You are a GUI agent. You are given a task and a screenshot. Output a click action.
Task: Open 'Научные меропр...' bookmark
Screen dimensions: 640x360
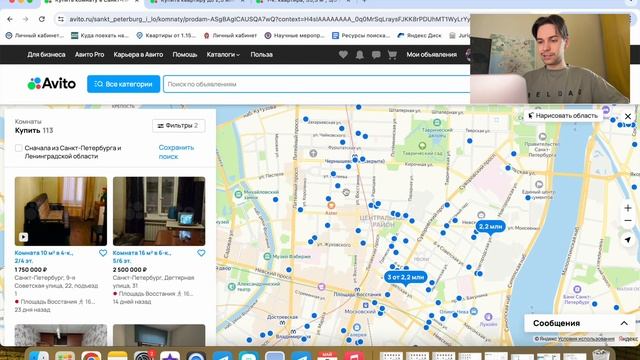tap(294, 36)
